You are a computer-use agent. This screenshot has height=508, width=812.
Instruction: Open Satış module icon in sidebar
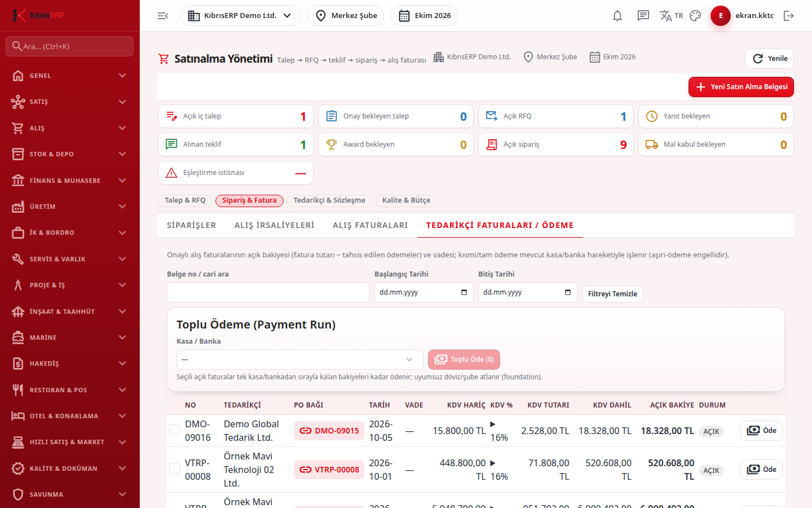tap(18, 102)
